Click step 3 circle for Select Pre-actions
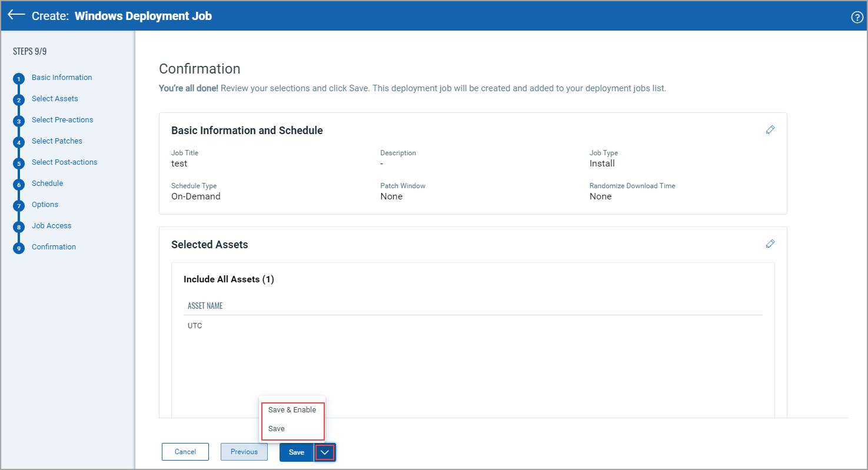 pos(19,121)
